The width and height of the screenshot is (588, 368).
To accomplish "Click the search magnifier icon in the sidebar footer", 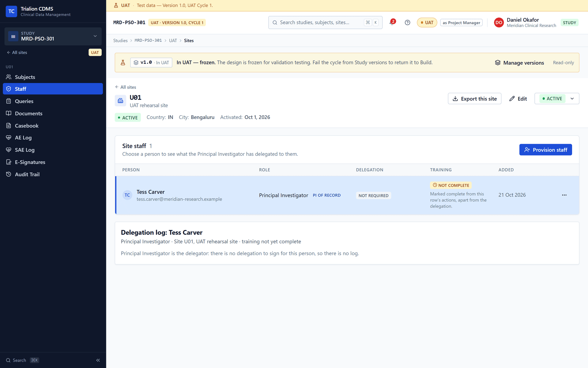I will click(8, 360).
